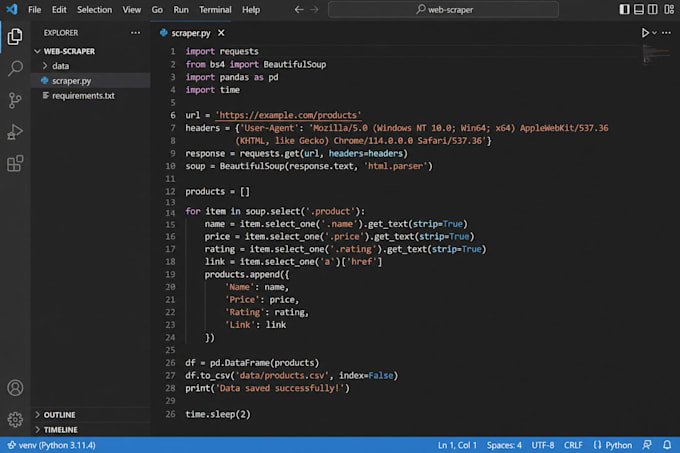Toggle the bottom panel layout icon
Screen dimensions: 680x453
coord(638,9)
